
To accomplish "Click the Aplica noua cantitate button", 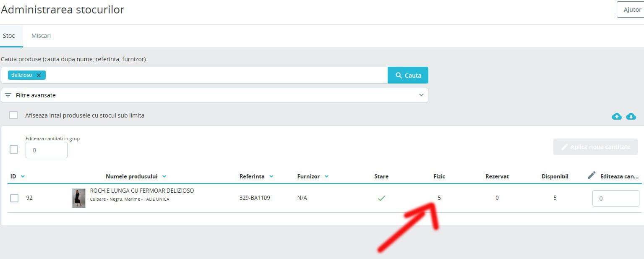I will (595, 147).
